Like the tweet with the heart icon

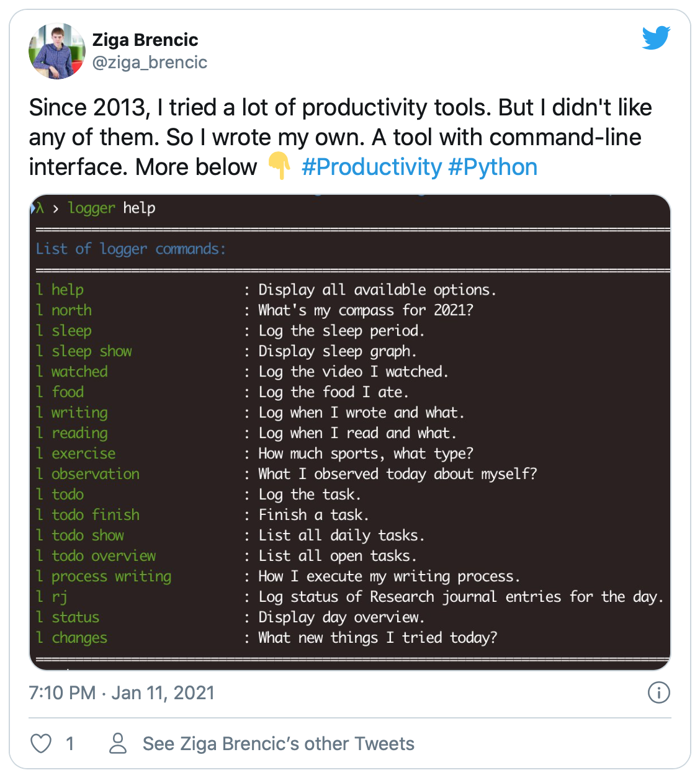tap(41, 743)
